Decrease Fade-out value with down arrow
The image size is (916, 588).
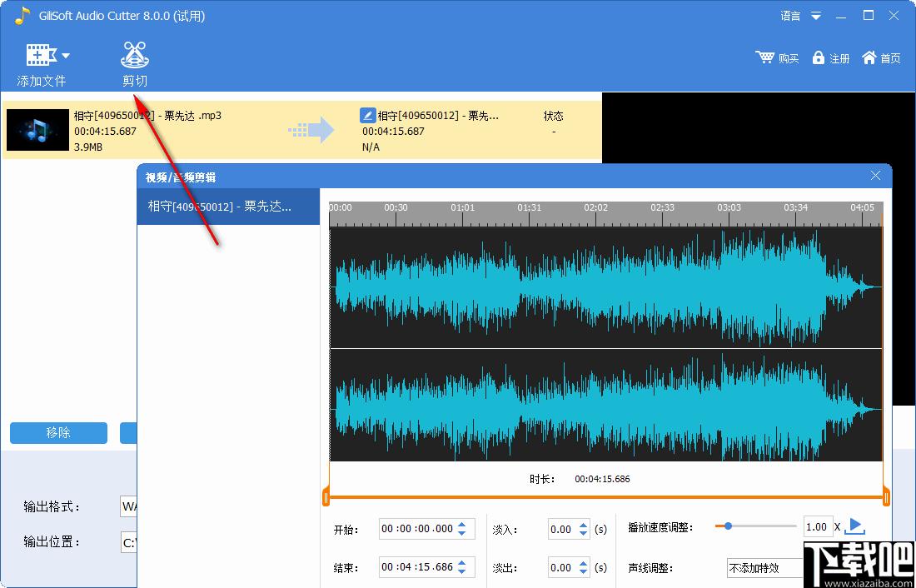(x=583, y=571)
